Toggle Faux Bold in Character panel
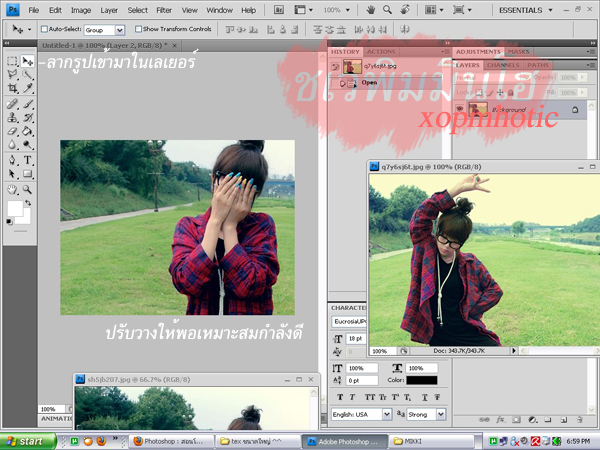600x450 pixels. 340,397
